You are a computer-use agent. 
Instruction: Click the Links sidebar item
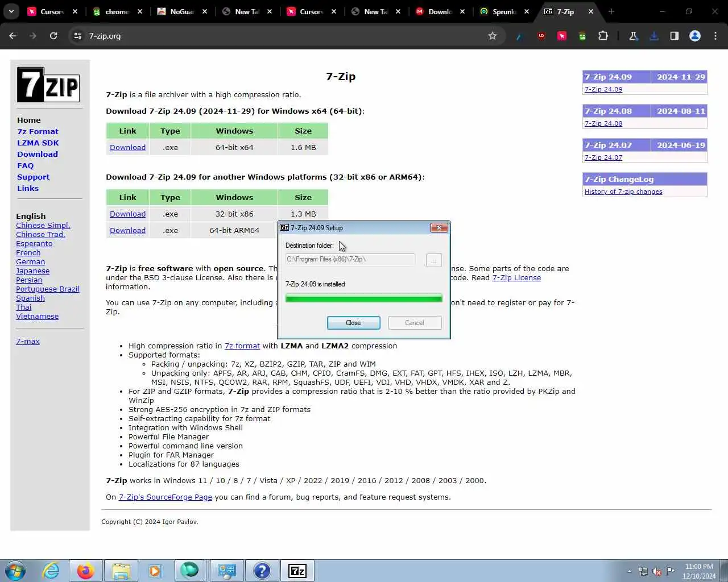pos(28,188)
